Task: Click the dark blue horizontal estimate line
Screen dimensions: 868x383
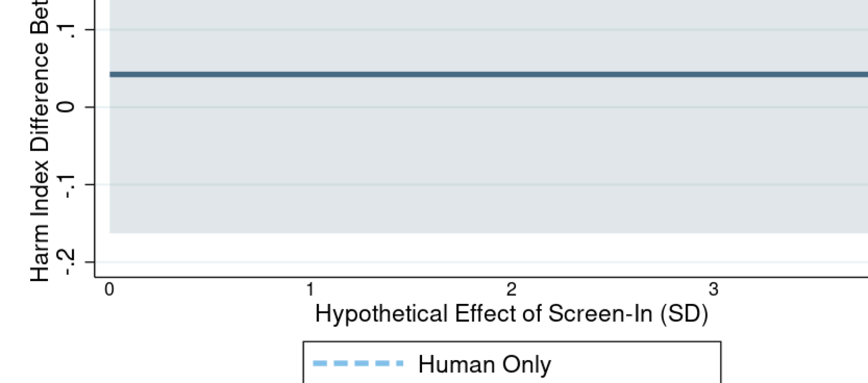Action: click(447, 74)
